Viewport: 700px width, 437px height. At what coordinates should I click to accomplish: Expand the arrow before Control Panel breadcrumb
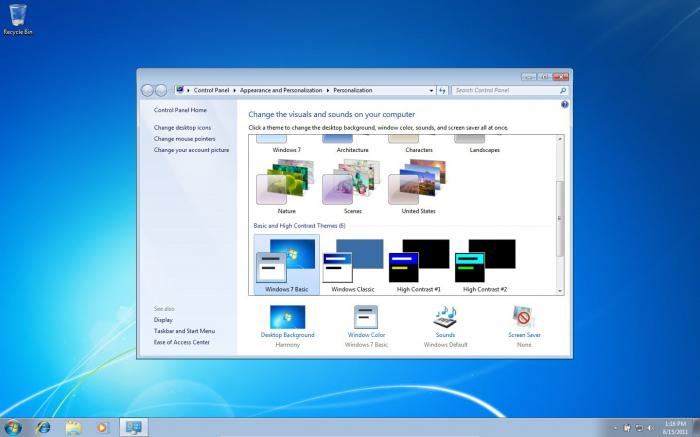point(188,90)
